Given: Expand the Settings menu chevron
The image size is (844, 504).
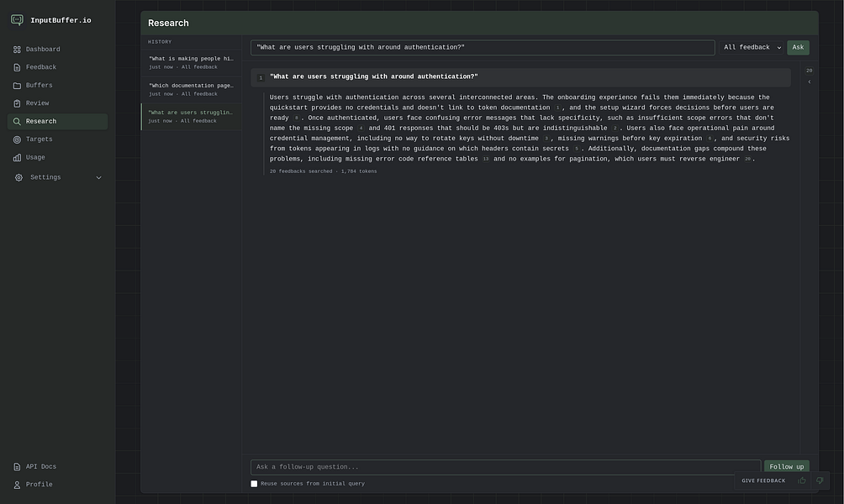Looking at the screenshot, I should 98,177.
